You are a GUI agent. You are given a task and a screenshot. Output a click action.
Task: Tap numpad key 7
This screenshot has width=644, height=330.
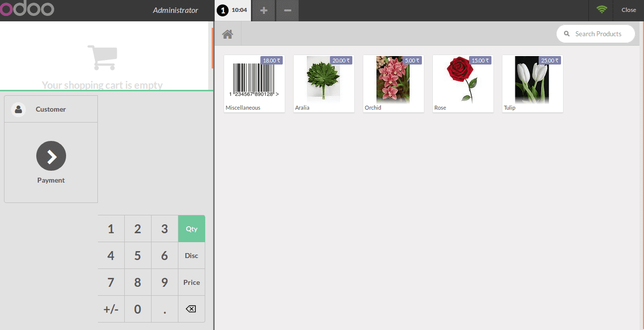(x=111, y=282)
